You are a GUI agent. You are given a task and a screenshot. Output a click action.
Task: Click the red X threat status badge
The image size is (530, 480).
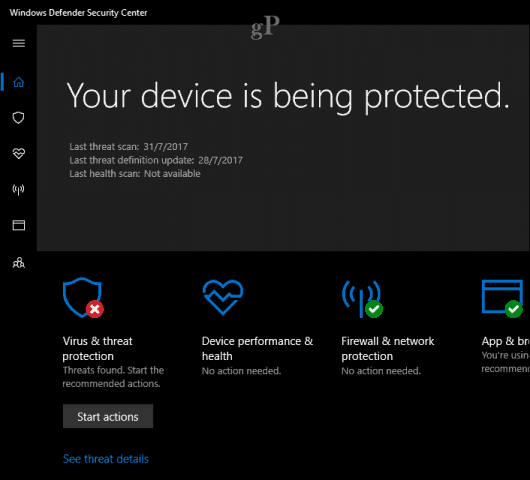coord(95,309)
